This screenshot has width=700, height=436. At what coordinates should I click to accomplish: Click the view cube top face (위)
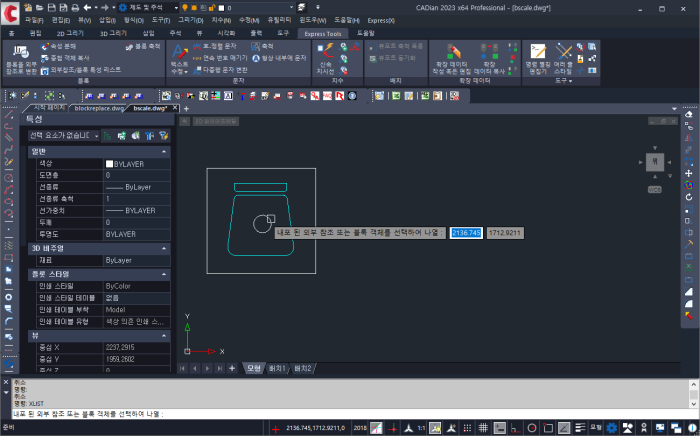point(654,162)
